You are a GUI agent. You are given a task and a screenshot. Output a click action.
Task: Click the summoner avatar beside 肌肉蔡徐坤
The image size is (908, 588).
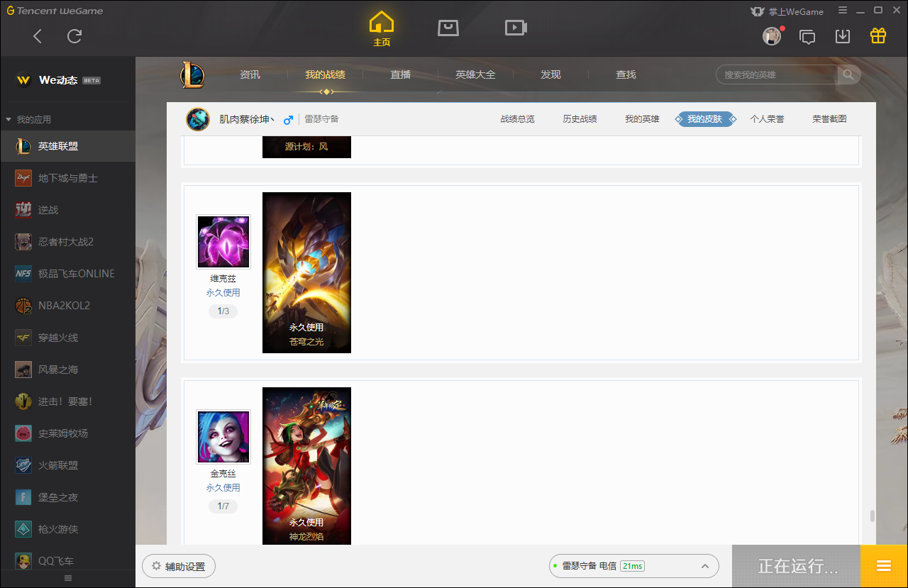coord(198,119)
